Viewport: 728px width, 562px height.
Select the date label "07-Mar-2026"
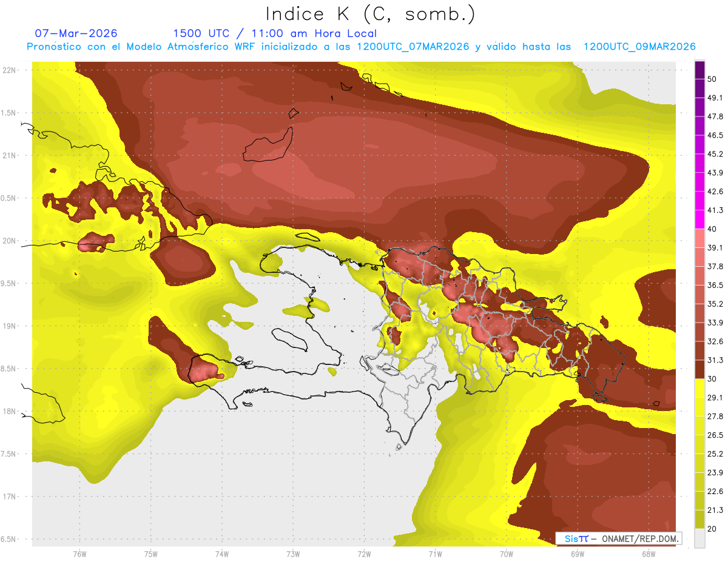click(x=76, y=33)
